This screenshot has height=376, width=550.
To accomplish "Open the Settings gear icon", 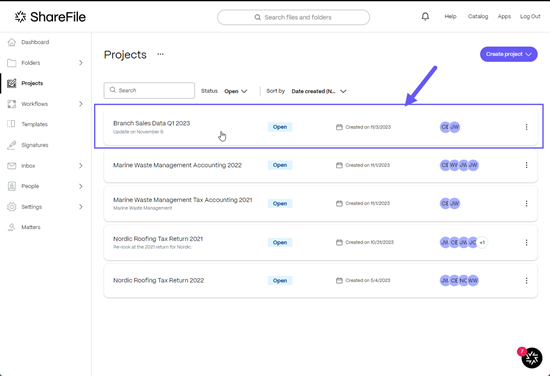I will click(x=12, y=207).
